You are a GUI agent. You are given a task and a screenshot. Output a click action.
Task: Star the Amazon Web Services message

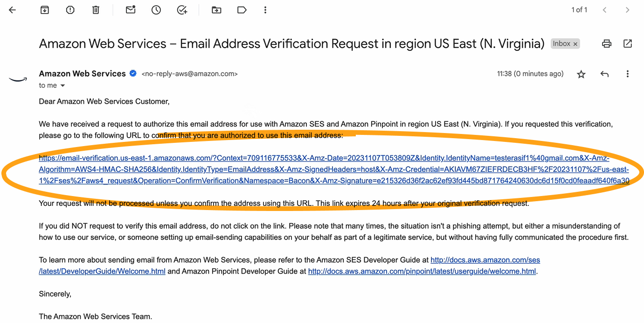(x=581, y=74)
